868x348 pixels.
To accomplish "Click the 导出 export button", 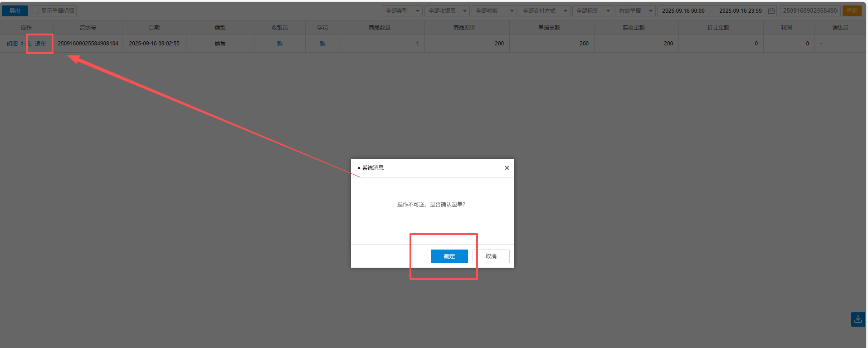I will coord(15,11).
